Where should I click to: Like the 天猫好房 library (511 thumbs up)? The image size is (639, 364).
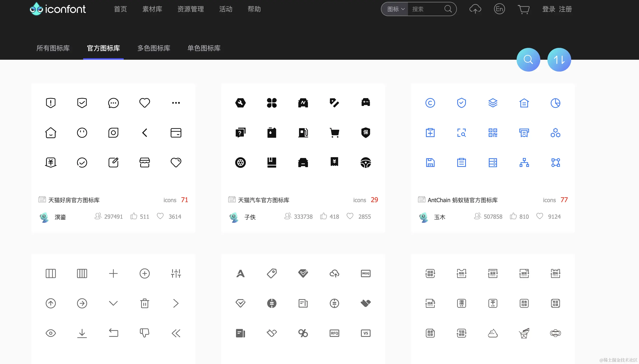(x=134, y=216)
